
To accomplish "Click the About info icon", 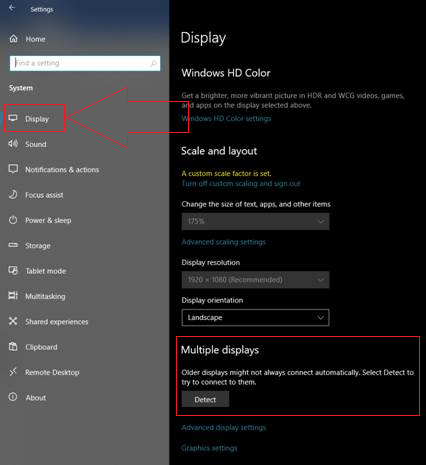I will tap(13, 397).
